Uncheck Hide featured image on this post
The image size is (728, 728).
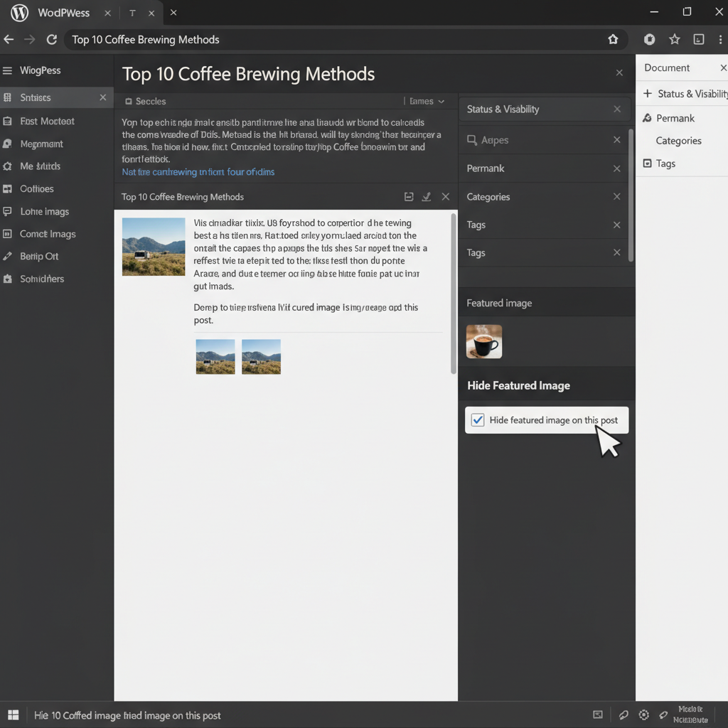[x=478, y=420]
